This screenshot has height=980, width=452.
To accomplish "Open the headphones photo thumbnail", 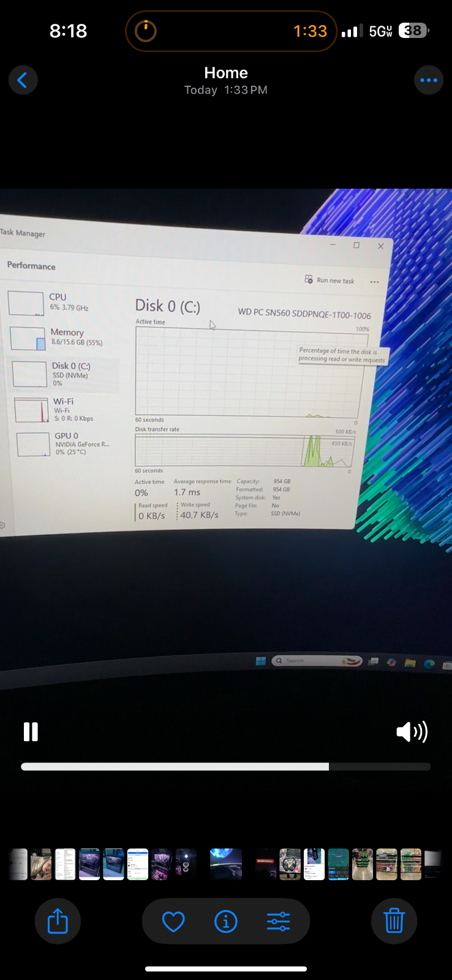I will point(290,864).
